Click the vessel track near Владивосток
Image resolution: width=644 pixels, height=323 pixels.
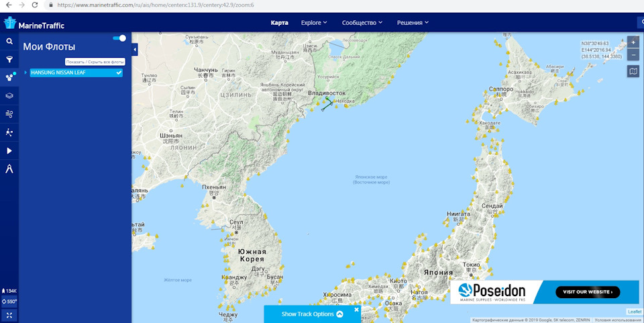click(327, 105)
